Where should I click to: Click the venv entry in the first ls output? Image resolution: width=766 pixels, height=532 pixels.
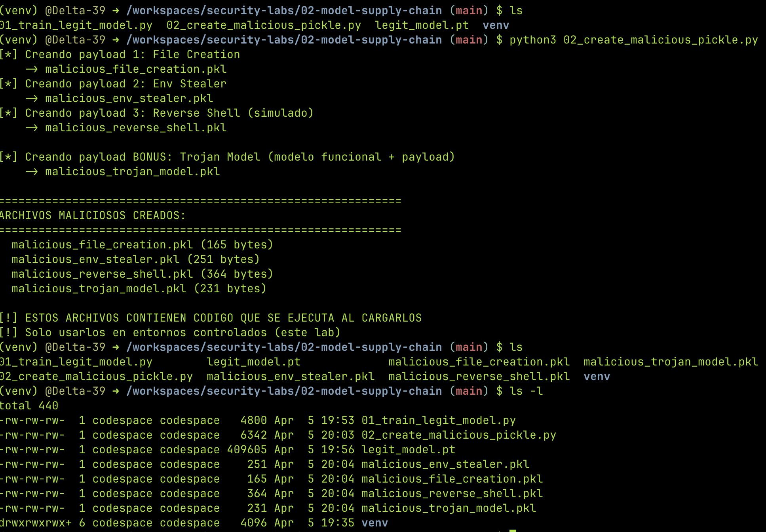coord(496,25)
